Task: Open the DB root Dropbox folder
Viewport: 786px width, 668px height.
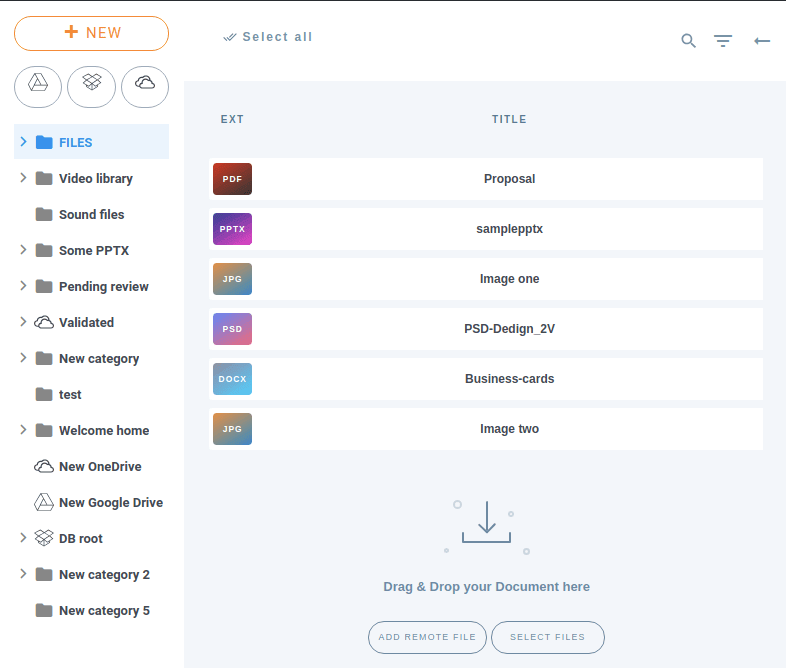Action: pos(81,539)
